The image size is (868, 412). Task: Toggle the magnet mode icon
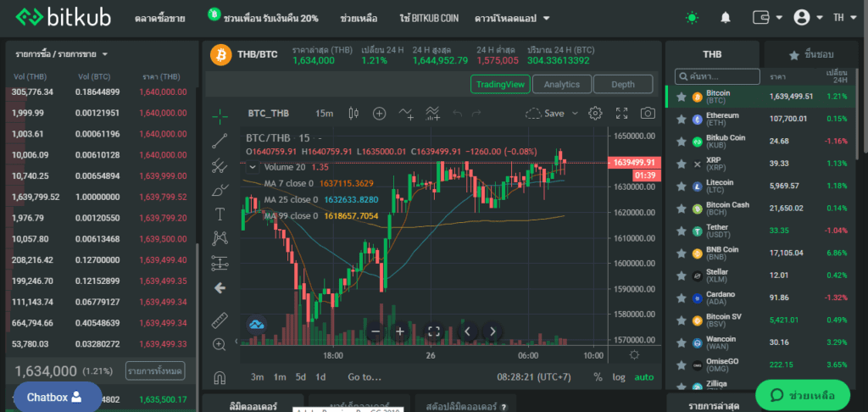tap(220, 378)
